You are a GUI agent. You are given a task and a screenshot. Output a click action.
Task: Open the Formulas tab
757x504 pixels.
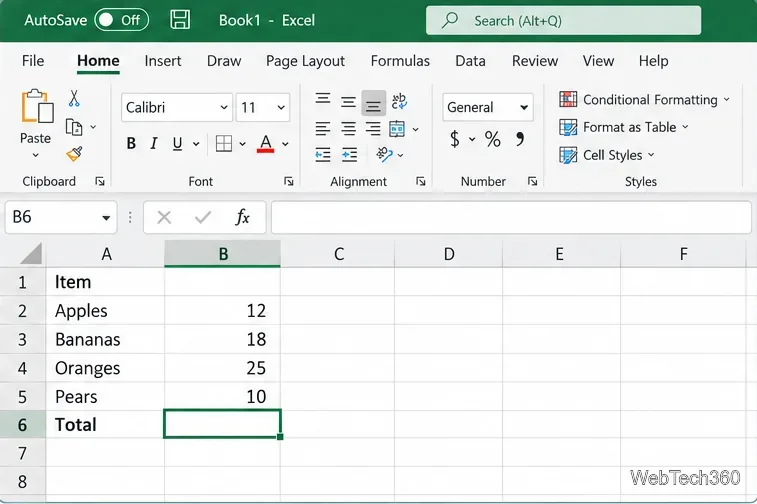(x=400, y=61)
